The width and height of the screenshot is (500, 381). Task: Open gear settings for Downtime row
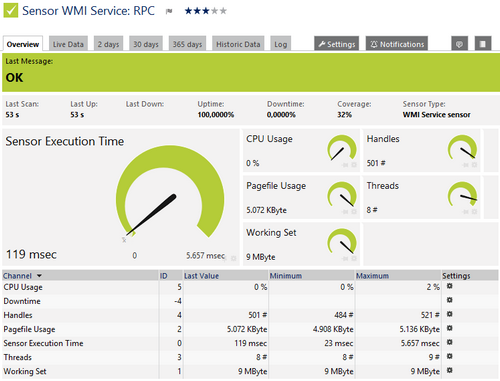tap(450, 300)
